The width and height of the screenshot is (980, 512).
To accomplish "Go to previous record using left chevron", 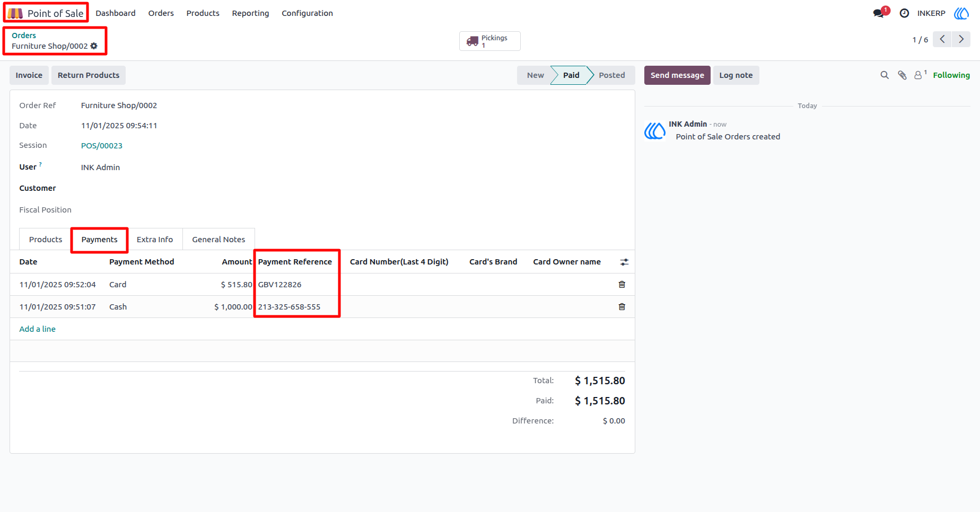I will [x=942, y=39].
